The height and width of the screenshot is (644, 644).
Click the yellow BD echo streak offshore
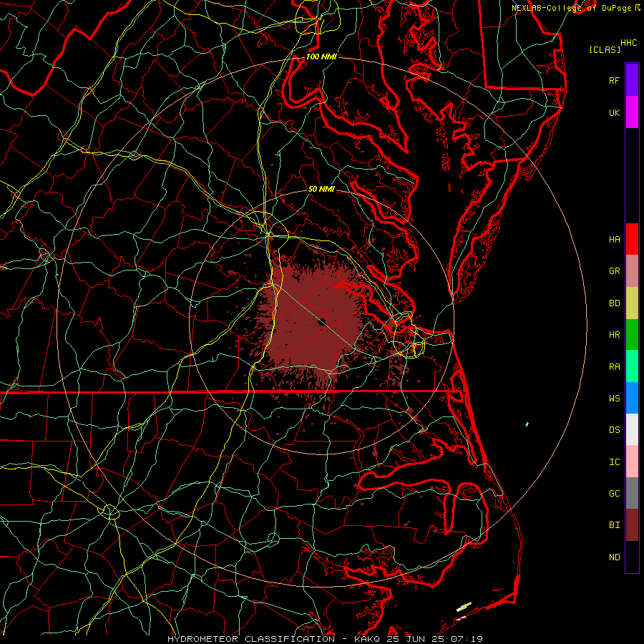click(464, 607)
